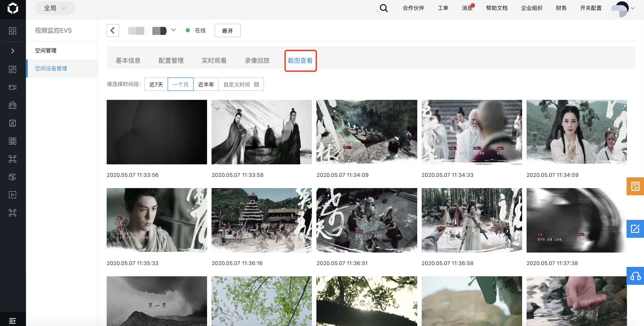The image size is (644, 326).
Task: Open the nested-squares chip icon in the sidebar
Action: pyautogui.click(x=13, y=141)
